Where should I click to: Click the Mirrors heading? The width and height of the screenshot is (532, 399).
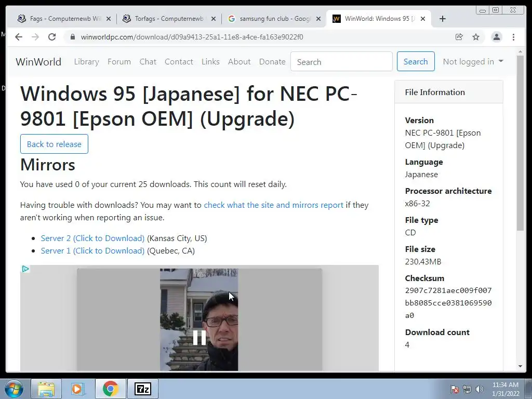(47, 165)
